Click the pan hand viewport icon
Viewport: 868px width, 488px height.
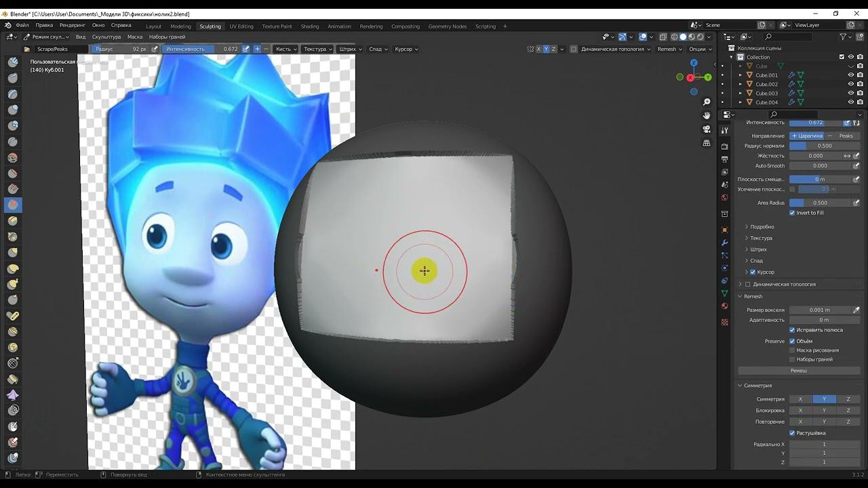pyautogui.click(x=707, y=116)
